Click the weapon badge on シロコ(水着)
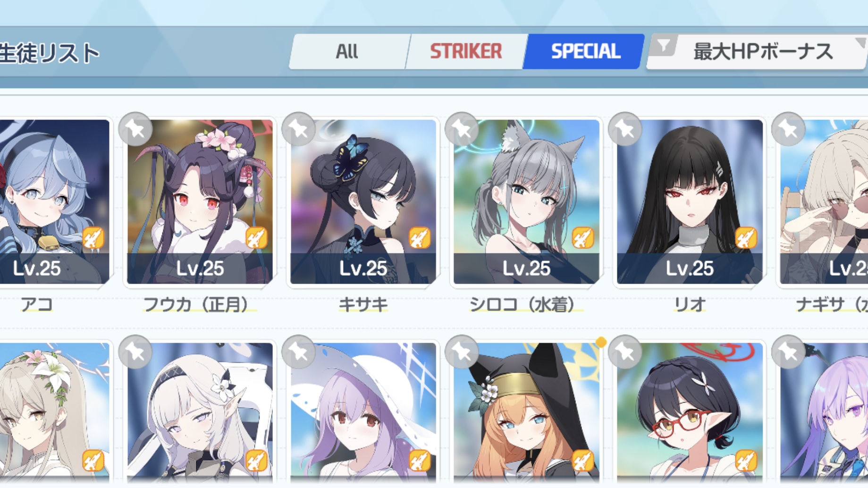 click(x=583, y=238)
